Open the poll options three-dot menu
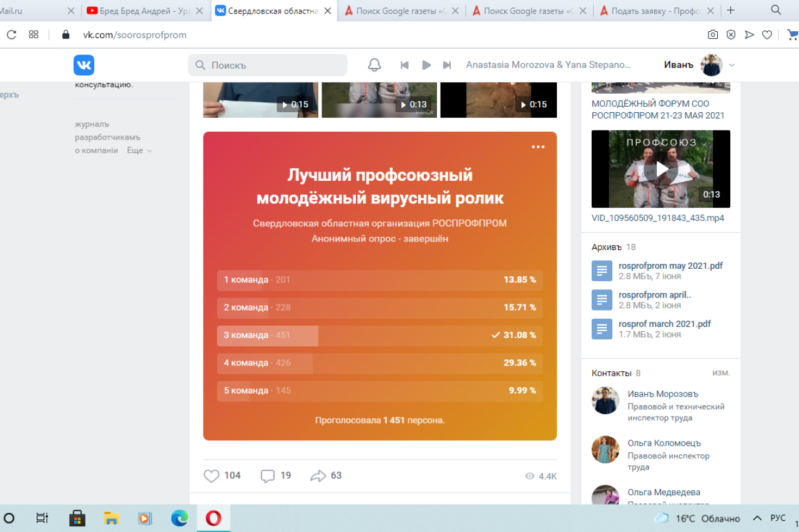The height and width of the screenshot is (532, 799). (x=538, y=147)
